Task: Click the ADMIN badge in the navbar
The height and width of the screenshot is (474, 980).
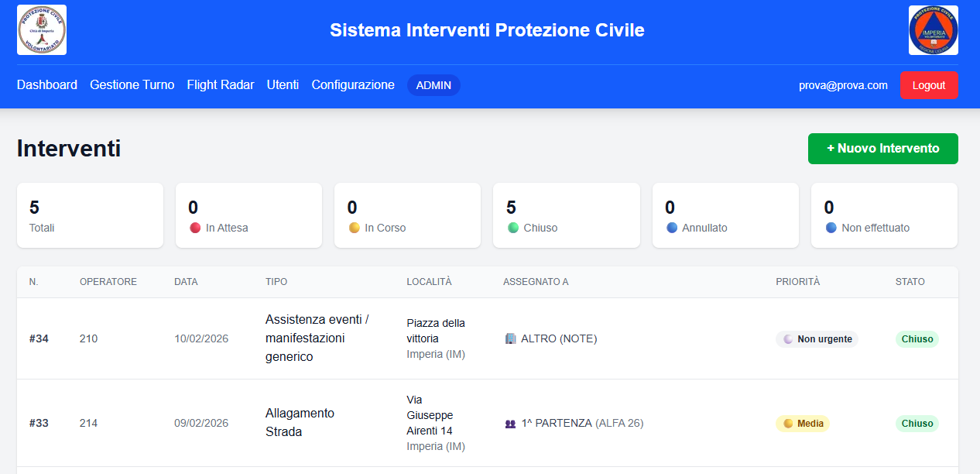Action: point(433,85)
